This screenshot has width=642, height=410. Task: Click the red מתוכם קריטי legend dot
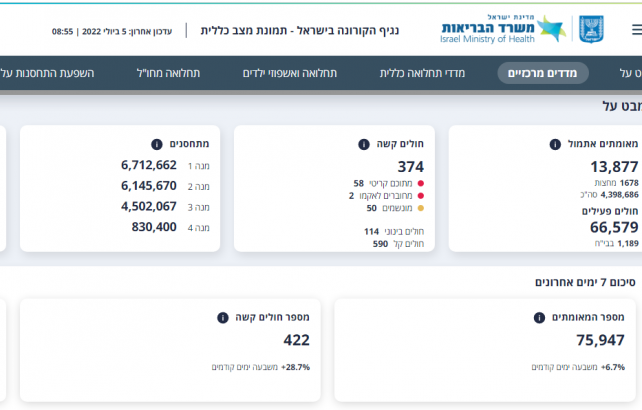421,183
